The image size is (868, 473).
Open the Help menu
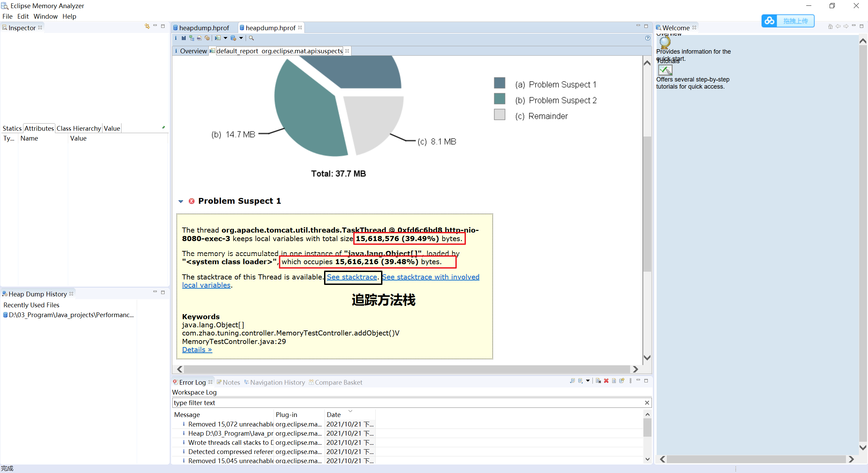(x=69, y=16)
